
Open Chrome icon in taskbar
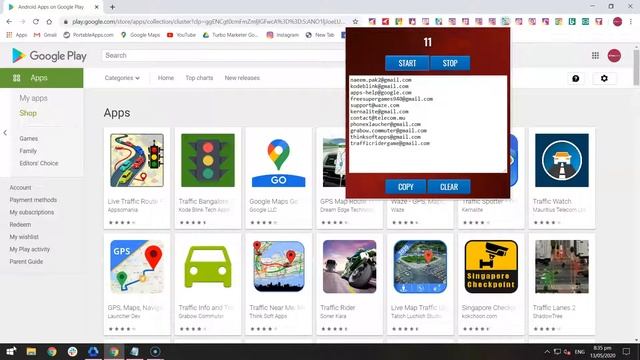point(52,351)
